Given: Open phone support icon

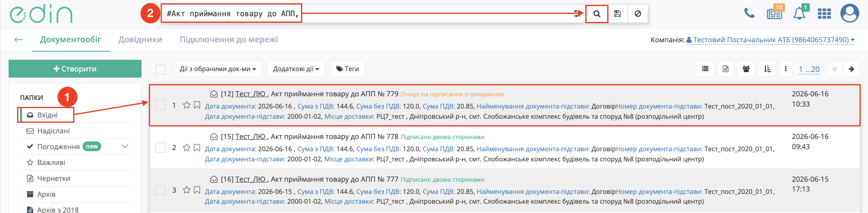Looking at the screenshot, I should click(749, 13).
